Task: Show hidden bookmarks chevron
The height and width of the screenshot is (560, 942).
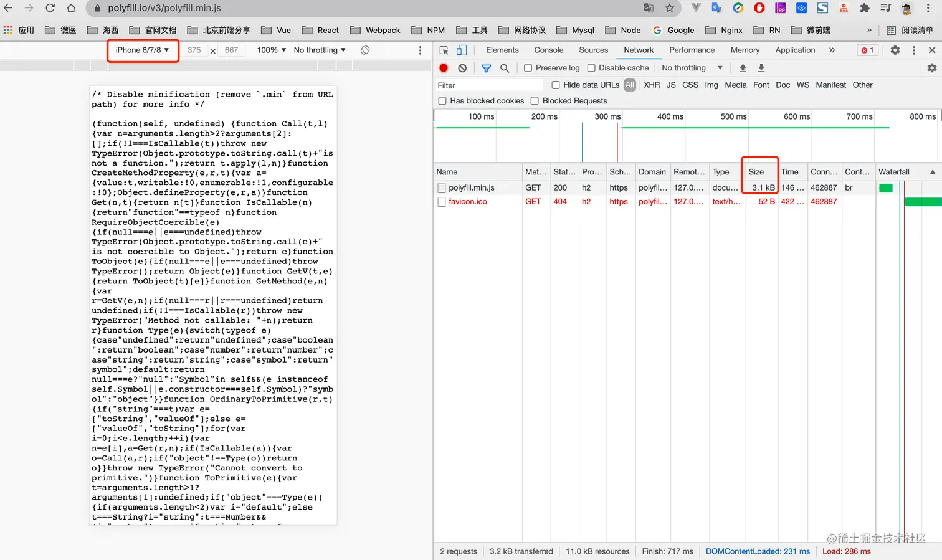Action: [869, 30]
